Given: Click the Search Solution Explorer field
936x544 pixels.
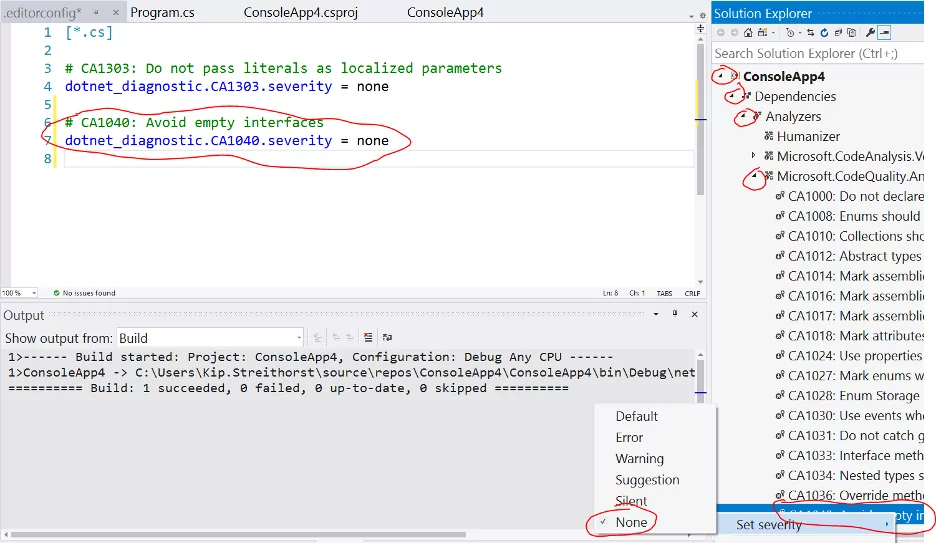Looking at the screenshot, I should tap(818, 53).
